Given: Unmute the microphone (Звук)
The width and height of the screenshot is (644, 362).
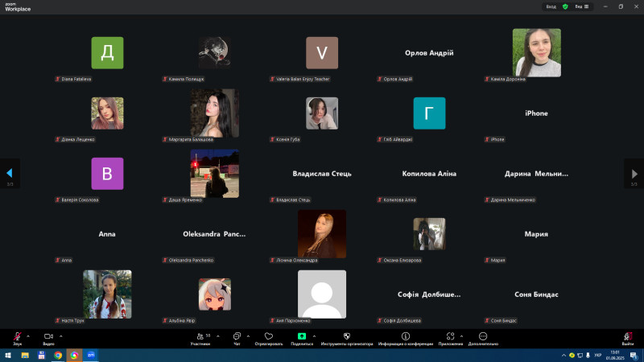Looking at the screenshot, I should pyautogui.click(x=17, y=336).
